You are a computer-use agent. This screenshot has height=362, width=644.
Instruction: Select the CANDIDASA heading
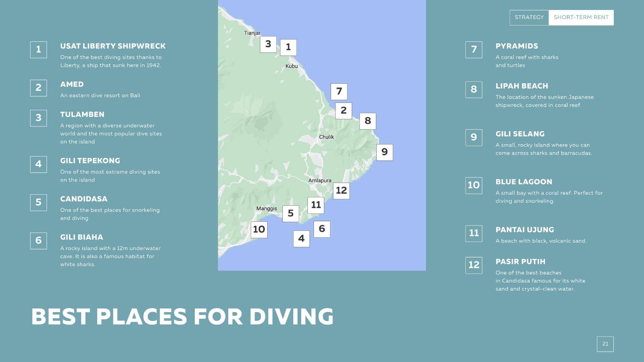[x=84, y=199]
